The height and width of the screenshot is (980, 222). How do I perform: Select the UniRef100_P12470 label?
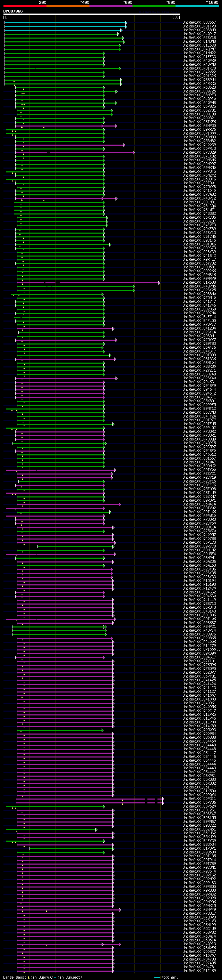199,588
